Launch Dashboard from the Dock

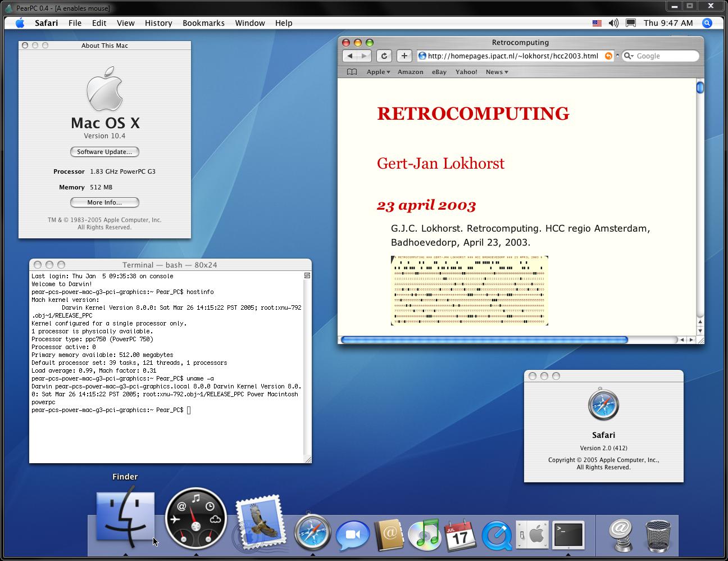(x=195, y=518)
